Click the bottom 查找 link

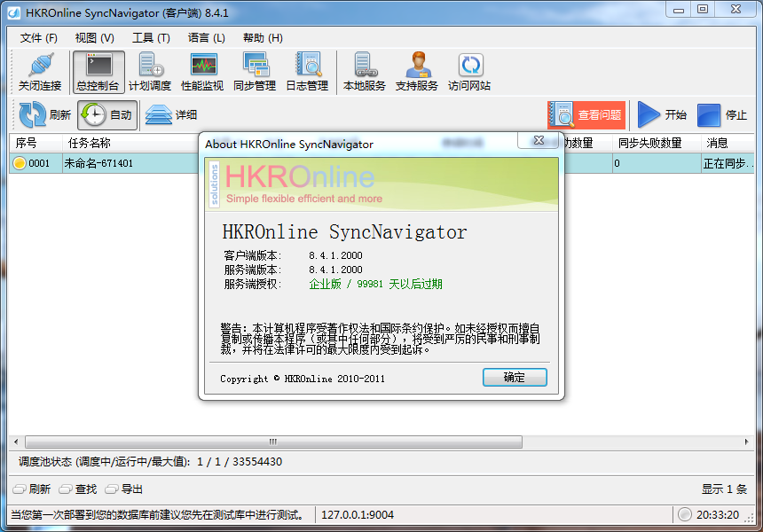pos(78,489)
